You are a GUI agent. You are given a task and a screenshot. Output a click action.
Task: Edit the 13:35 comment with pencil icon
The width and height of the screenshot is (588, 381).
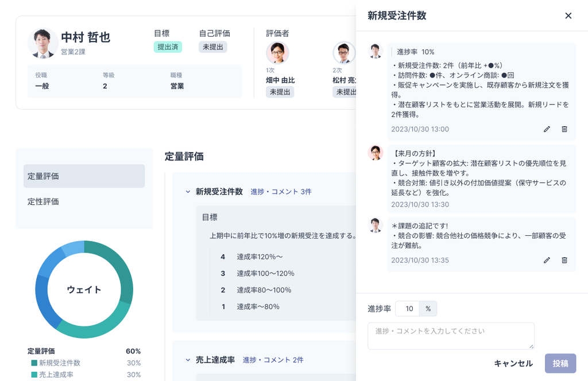[547, 260]
